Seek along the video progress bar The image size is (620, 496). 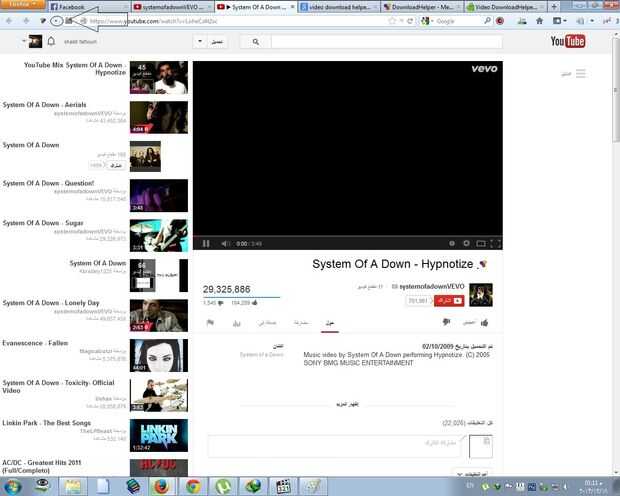[348, 237]
